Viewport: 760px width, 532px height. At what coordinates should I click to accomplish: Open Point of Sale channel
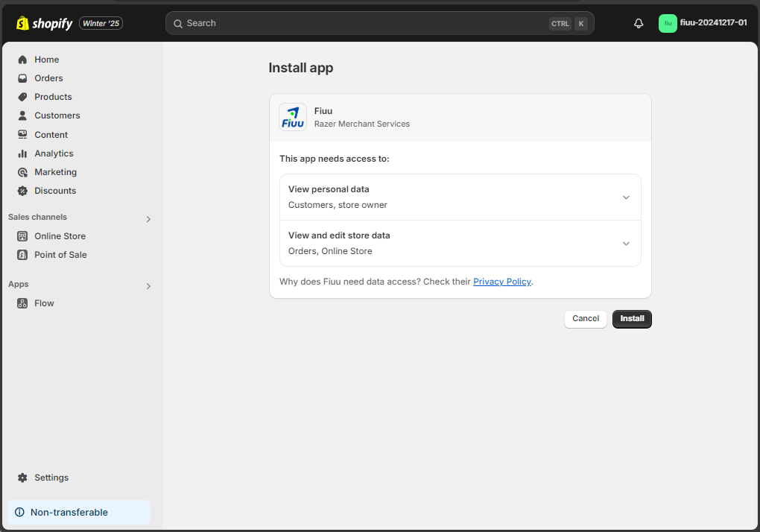coord(60,255)
